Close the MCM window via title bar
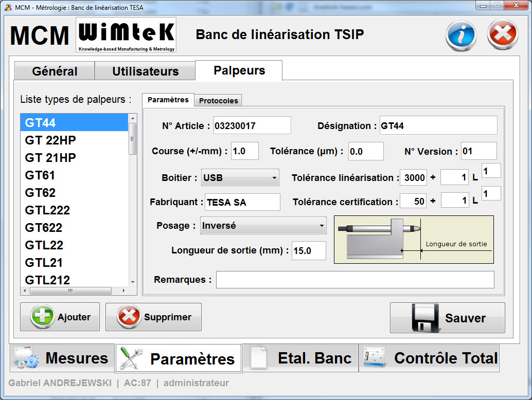The image size is (532, 400). click(516, 6)
